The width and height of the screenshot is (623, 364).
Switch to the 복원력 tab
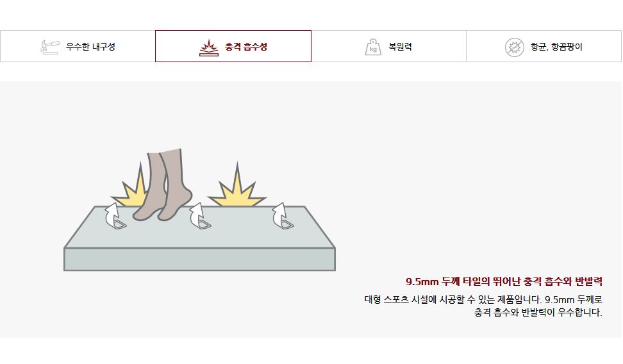[388, 46]
